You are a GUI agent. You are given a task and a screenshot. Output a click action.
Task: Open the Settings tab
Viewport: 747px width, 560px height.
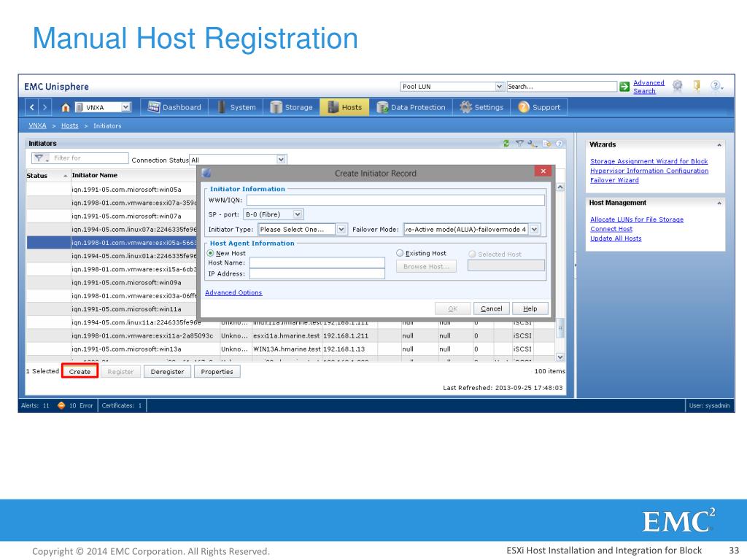pos(481,107)
